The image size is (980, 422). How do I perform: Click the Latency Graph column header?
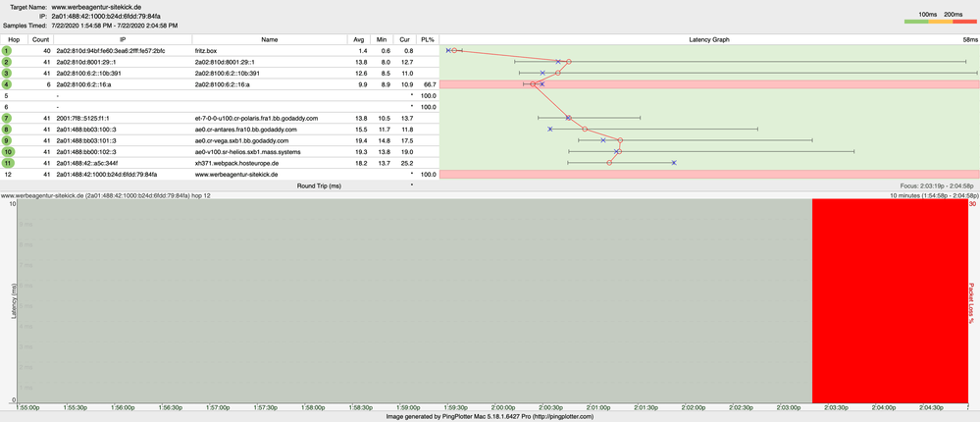pyautogui.click(x=708, y=39)
